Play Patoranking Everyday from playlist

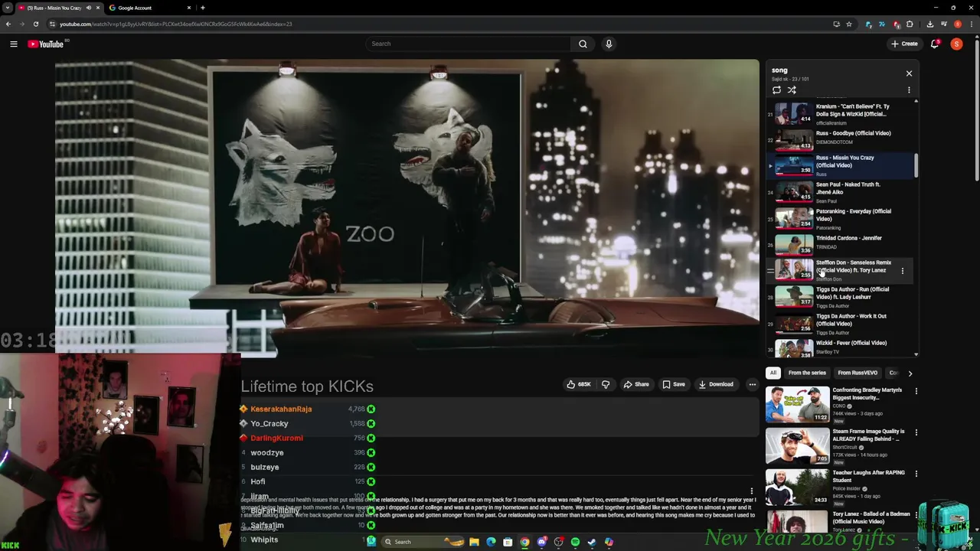840,218
